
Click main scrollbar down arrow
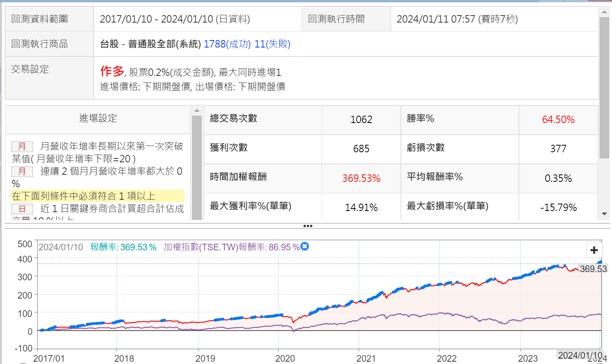604,214
